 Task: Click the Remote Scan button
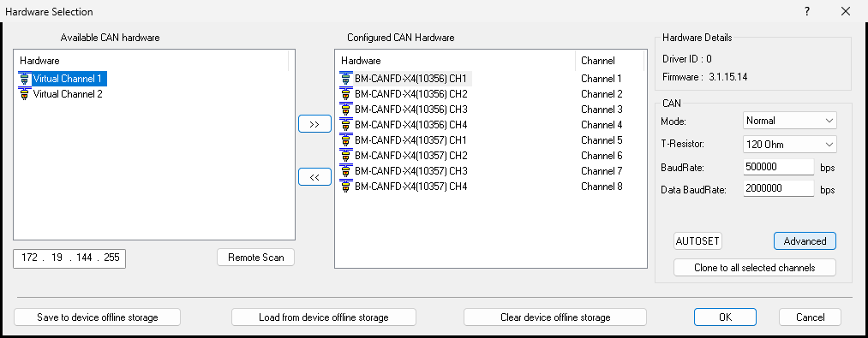[255, 258]
